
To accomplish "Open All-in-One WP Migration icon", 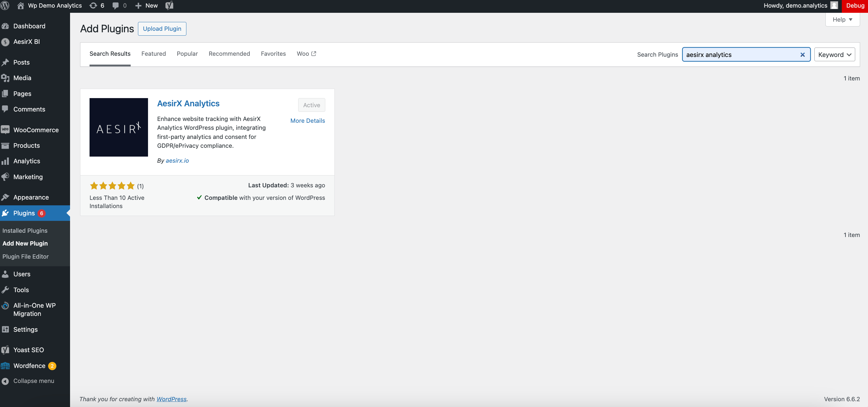I will 5,306.
